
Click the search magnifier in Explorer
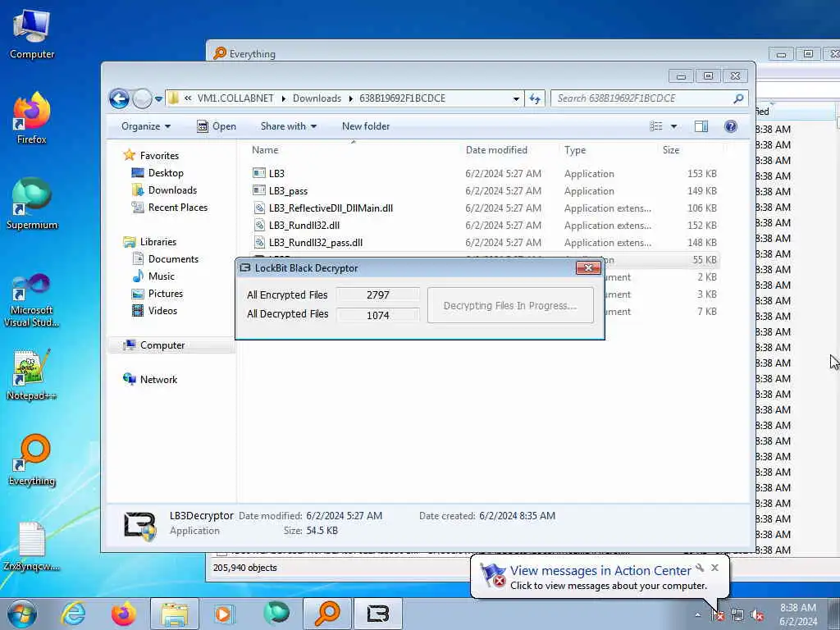click(x=738, y=98)
